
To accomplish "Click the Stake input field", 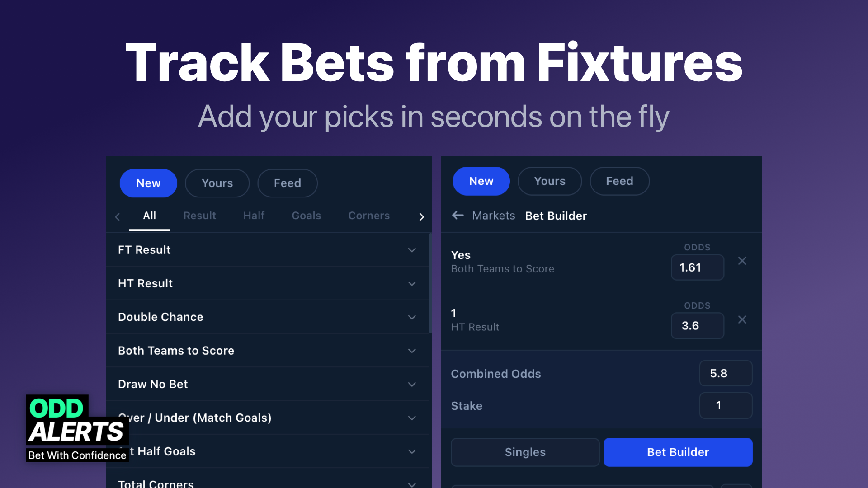I will click(726, 405).
